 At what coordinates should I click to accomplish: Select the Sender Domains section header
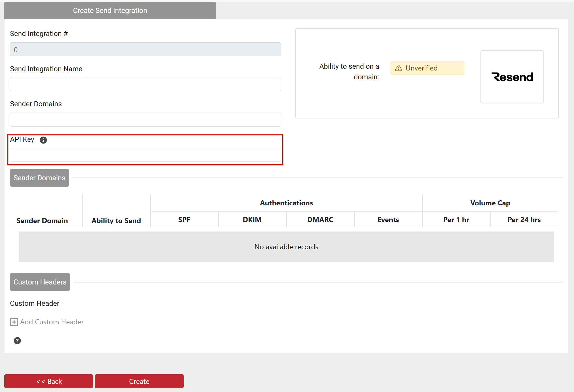click(x=39, y=178)
